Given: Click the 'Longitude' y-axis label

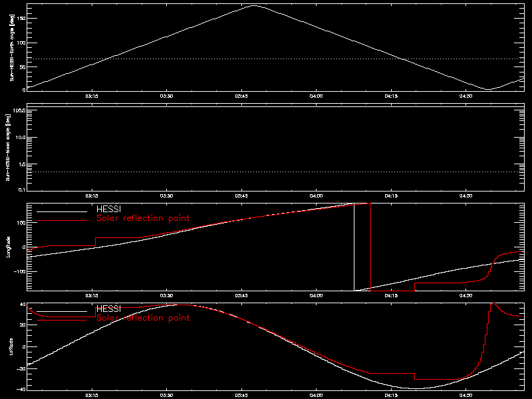Looking at the screenshot, I should [8, 247].
